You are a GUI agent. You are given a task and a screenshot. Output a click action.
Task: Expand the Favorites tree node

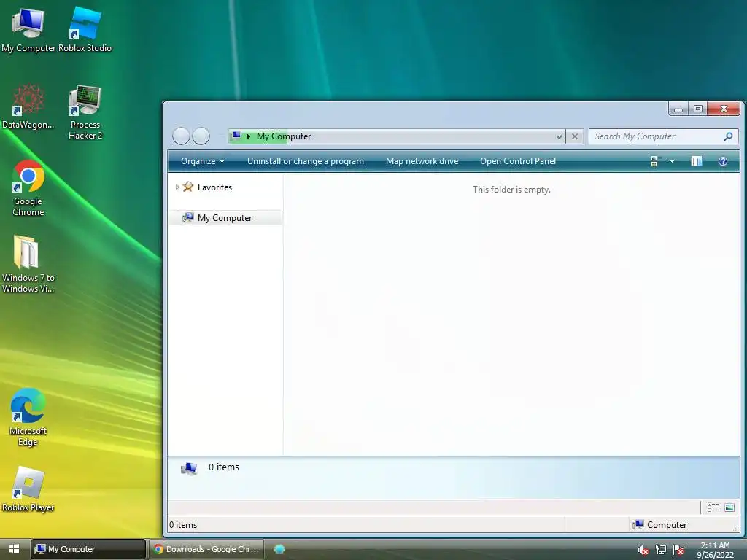pos(177,187)
